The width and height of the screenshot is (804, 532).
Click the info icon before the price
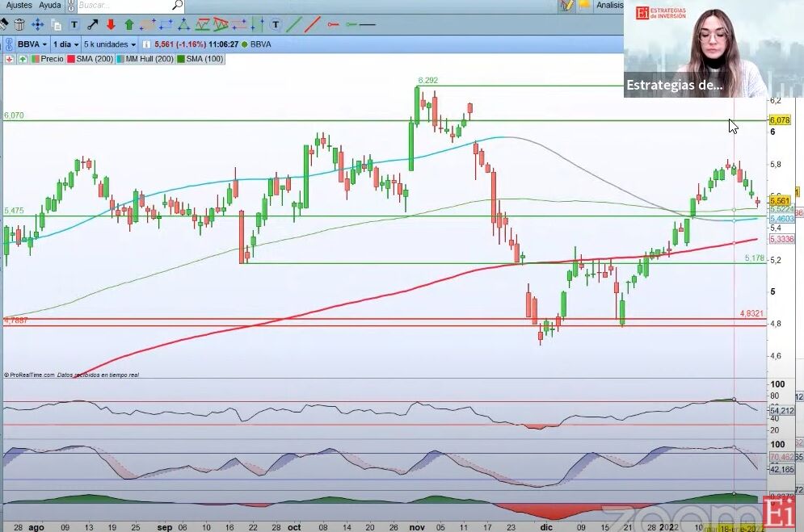[x=146, y=44]
